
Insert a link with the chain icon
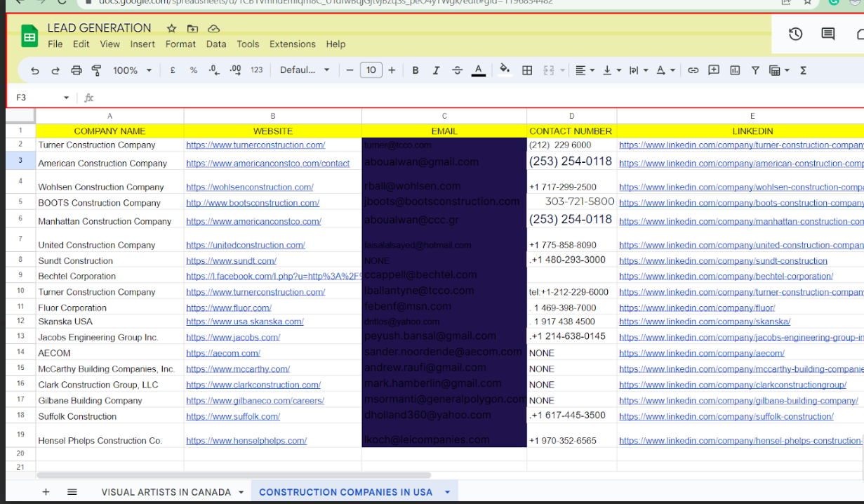tap(693, 70)
